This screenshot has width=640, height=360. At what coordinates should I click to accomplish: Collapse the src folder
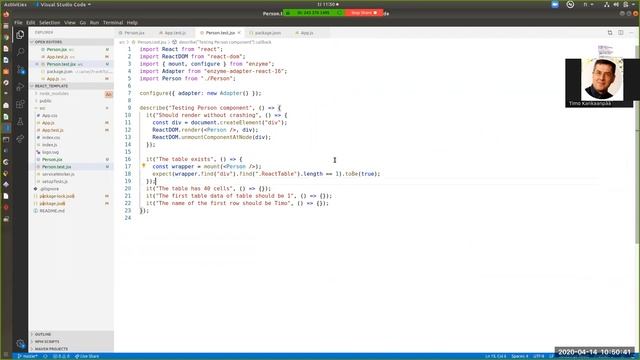coord(42,108)
